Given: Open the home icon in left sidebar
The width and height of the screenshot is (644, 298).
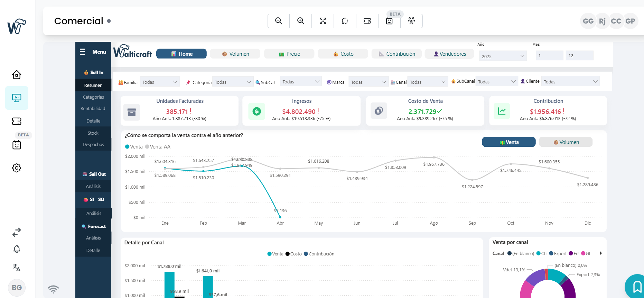Looking at the screenshot, I should pos(17,75).
